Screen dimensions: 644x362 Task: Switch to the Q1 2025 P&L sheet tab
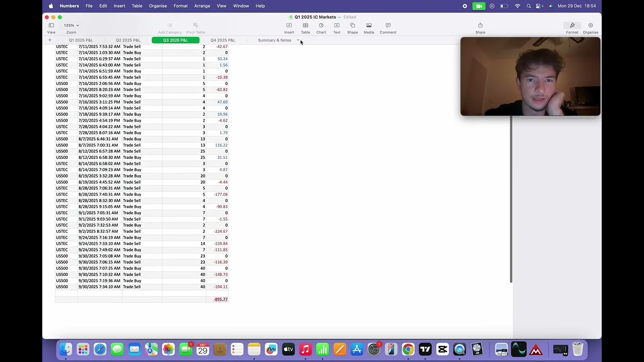80,40
